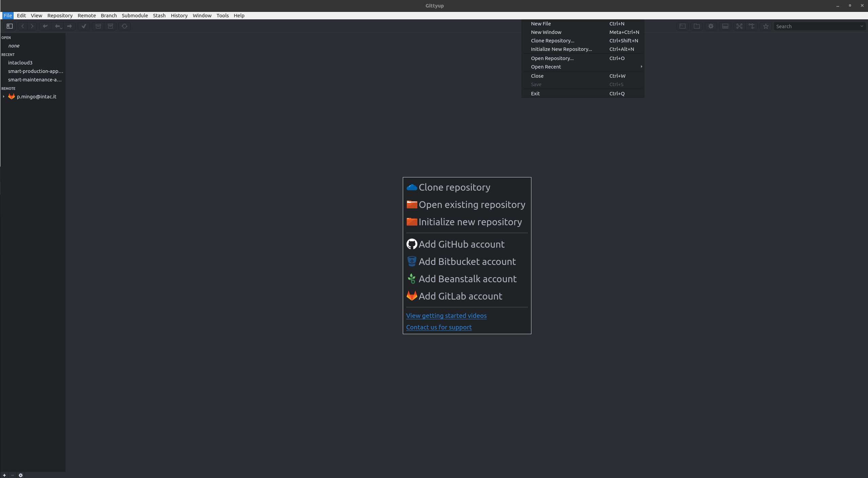
Task: Click the push right-arrow toolbar icon
Action: (70, 26)
